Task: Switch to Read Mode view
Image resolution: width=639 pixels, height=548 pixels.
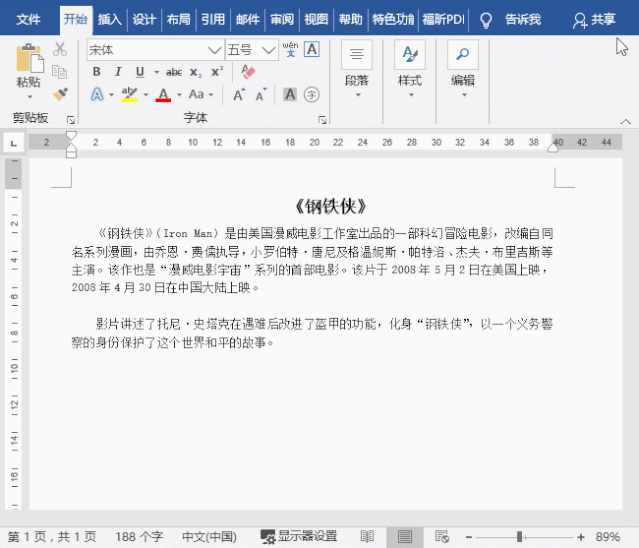Action: 367,537
